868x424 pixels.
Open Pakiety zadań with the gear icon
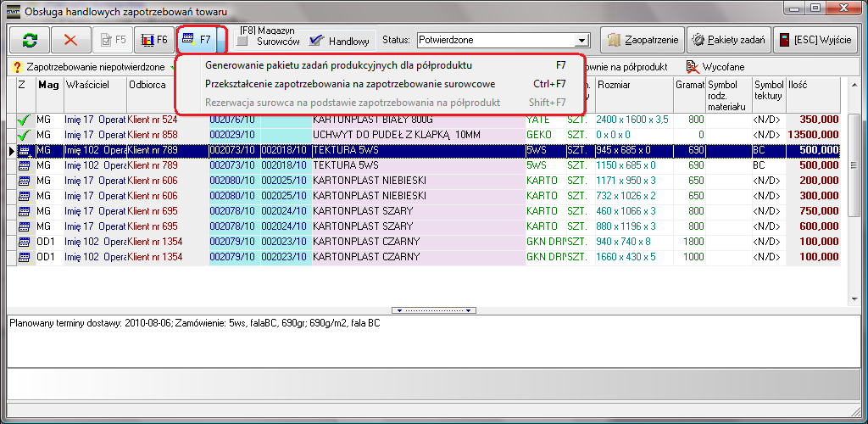728,40
